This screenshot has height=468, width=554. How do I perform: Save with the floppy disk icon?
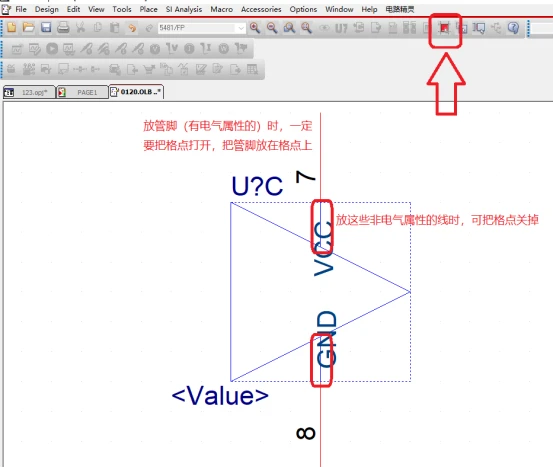[46, 28]
